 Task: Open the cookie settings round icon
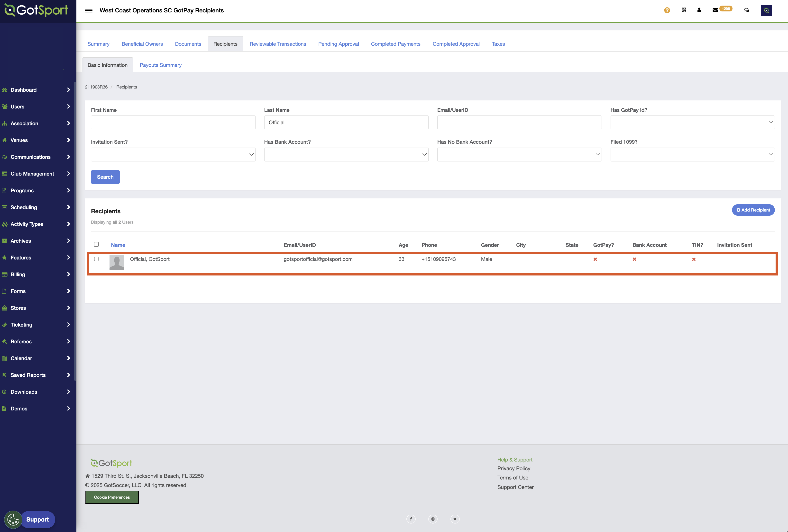click(x=13, y=519)
